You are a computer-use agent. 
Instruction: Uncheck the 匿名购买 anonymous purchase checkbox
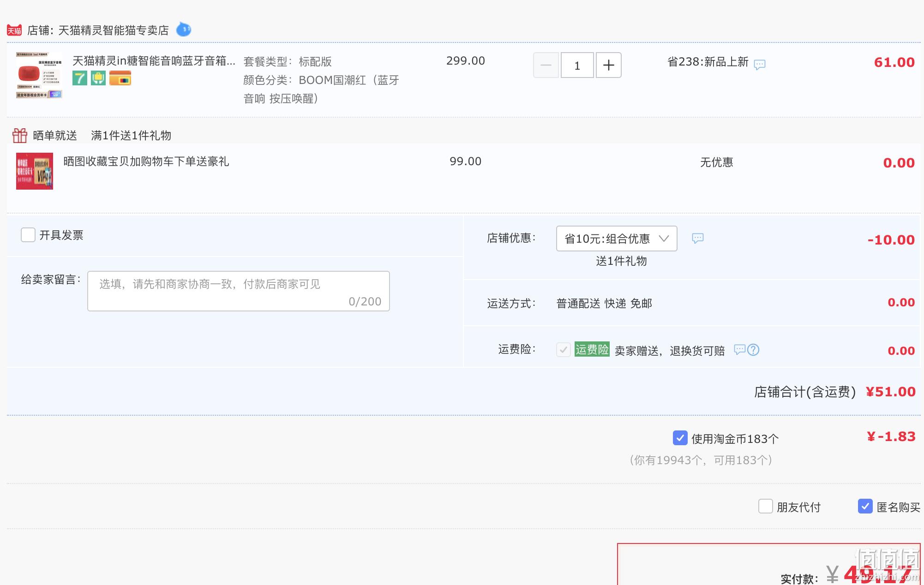coord(865,506)
